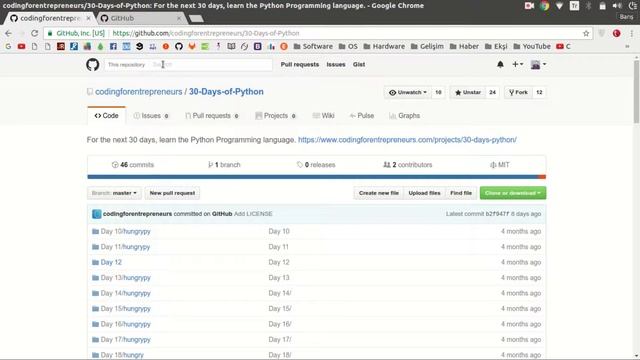Open the Branch: master dropdown

(114, 193)
